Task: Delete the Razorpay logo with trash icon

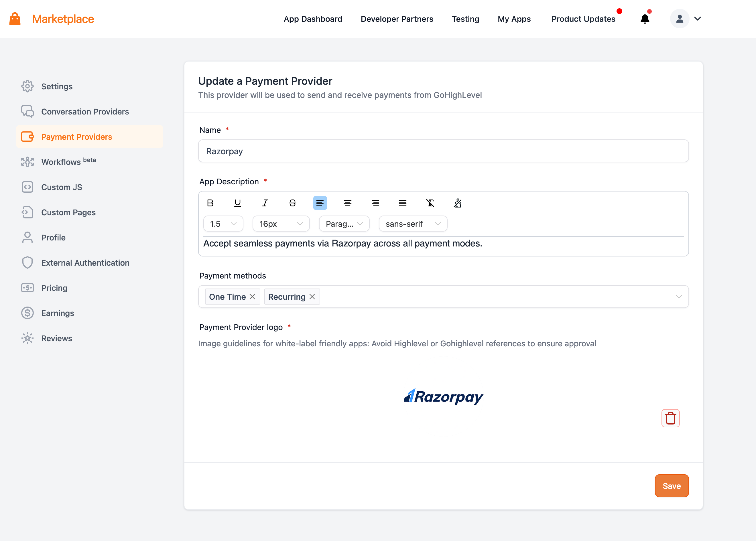Action: coord(670,418)
